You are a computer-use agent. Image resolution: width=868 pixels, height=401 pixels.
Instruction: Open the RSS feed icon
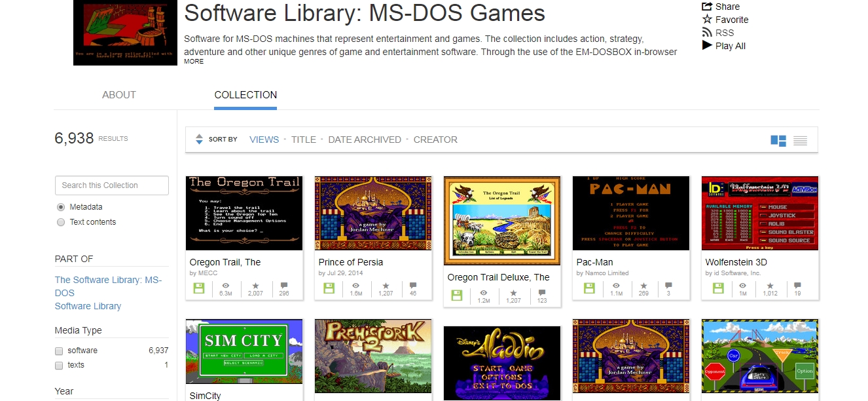[707, 33]
